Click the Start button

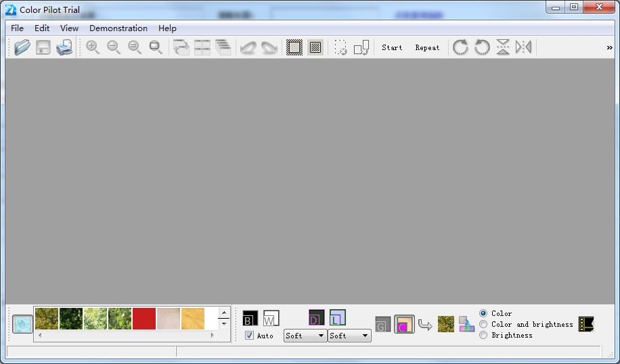click(x=392, y=47)
